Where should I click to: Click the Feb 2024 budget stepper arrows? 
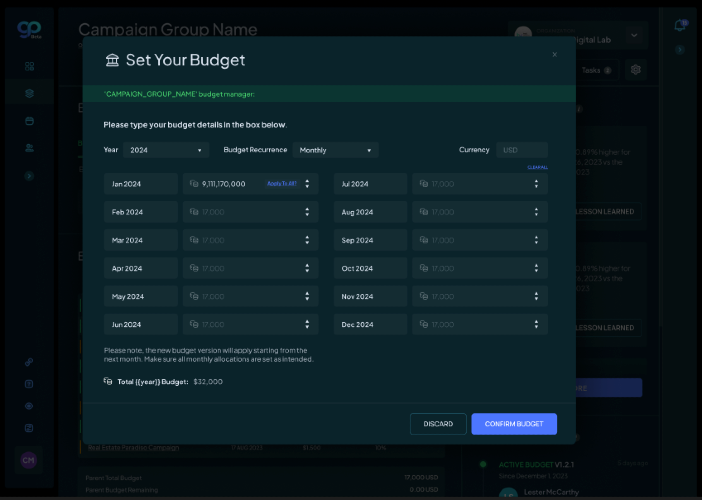click(x=307, y=212)
